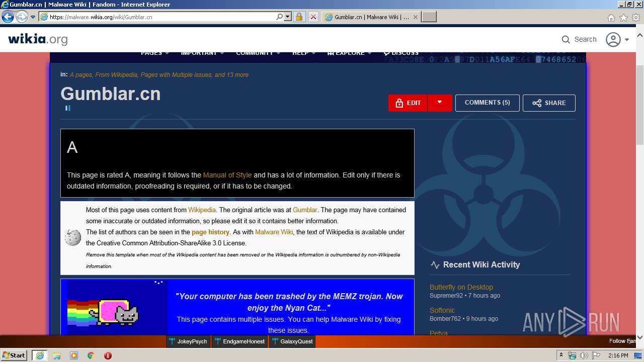Open the original 'Gumblar' article link
The image size is (644, 362).
(x=305, y=210)
